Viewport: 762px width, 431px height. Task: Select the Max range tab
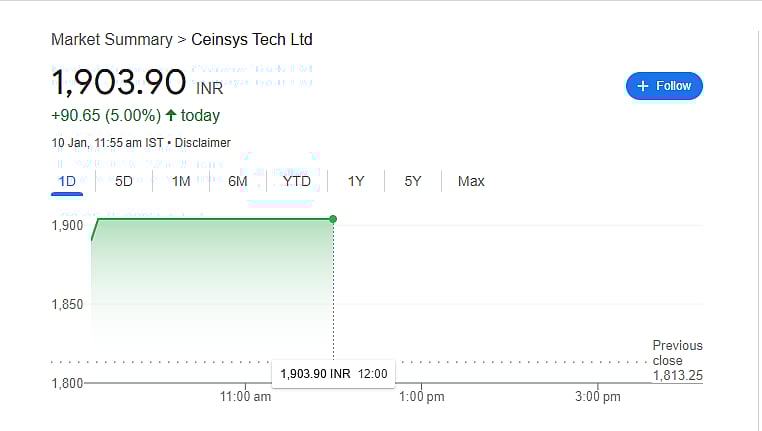(x=471, y=181)
